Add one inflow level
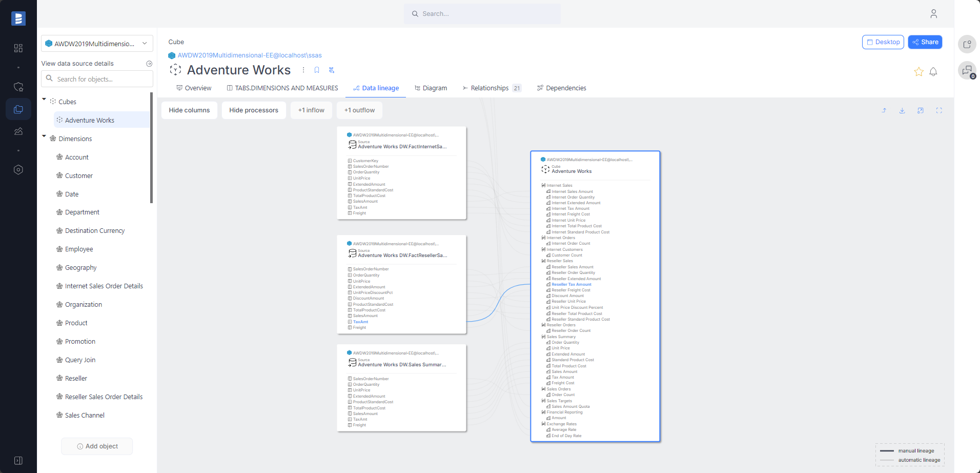Viewport: 980px width, 473px height. 311,110
